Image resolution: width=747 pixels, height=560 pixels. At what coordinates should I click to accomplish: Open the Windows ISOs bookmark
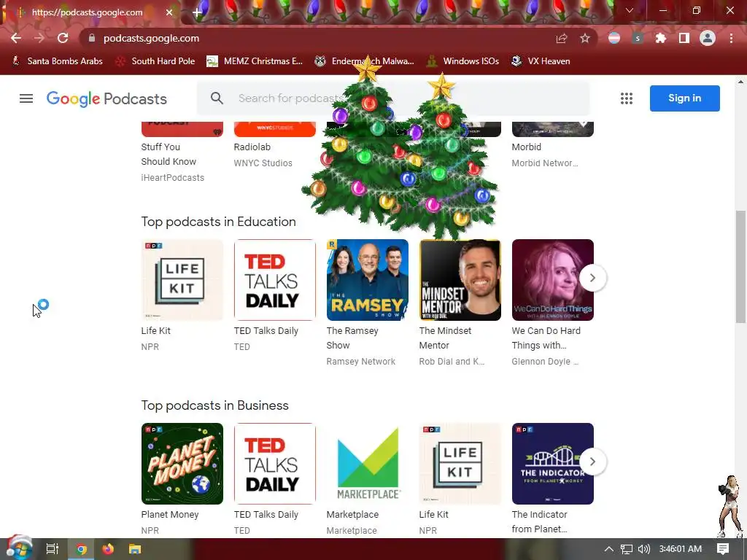462,61
